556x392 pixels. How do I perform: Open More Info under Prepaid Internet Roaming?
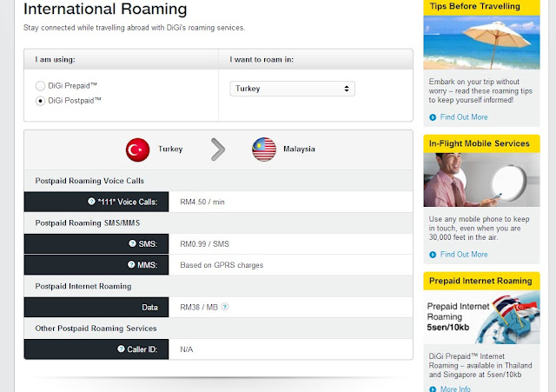click(455, 389)
